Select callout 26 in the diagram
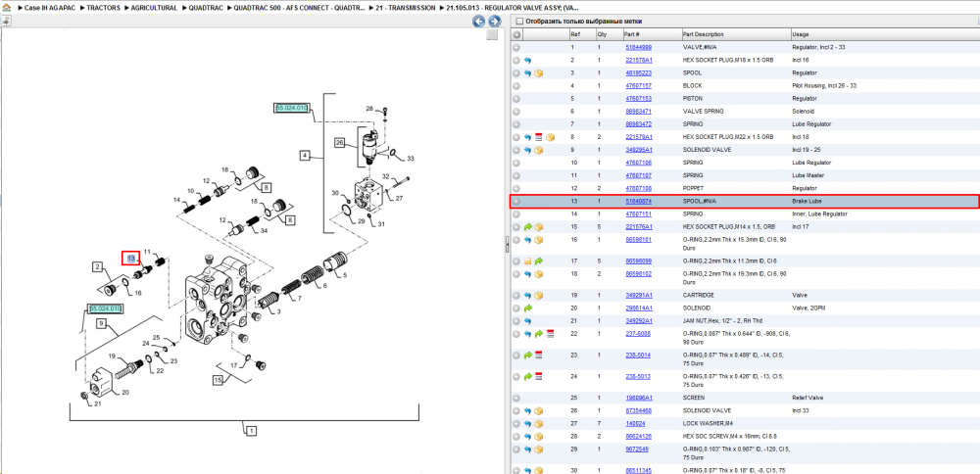 pyautogui.click(x=340, y=142)
